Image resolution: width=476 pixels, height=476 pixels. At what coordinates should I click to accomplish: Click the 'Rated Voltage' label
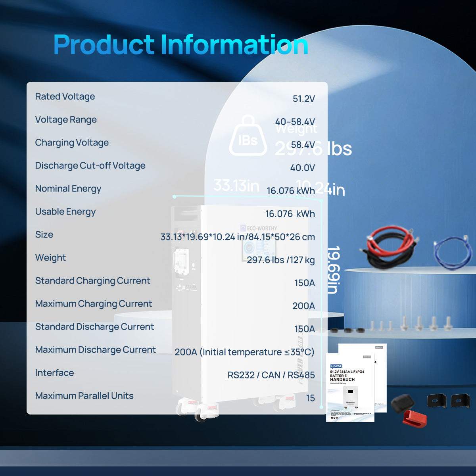coord(65,96)
